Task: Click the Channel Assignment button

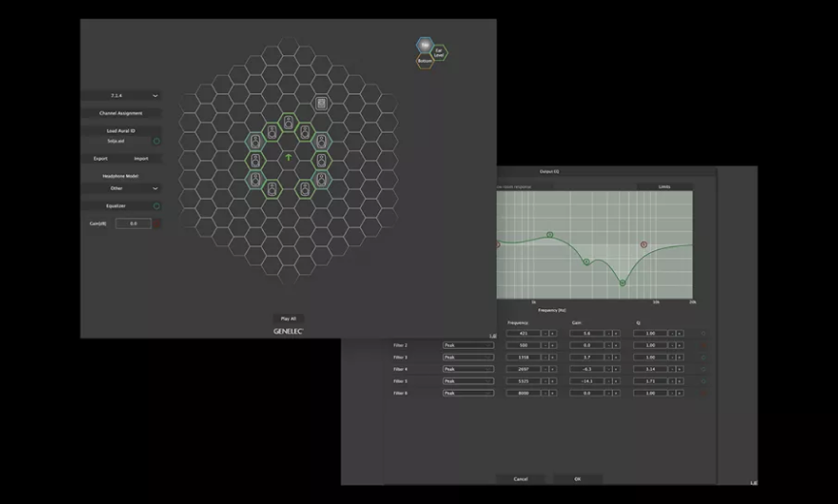Action: [121, 113]
